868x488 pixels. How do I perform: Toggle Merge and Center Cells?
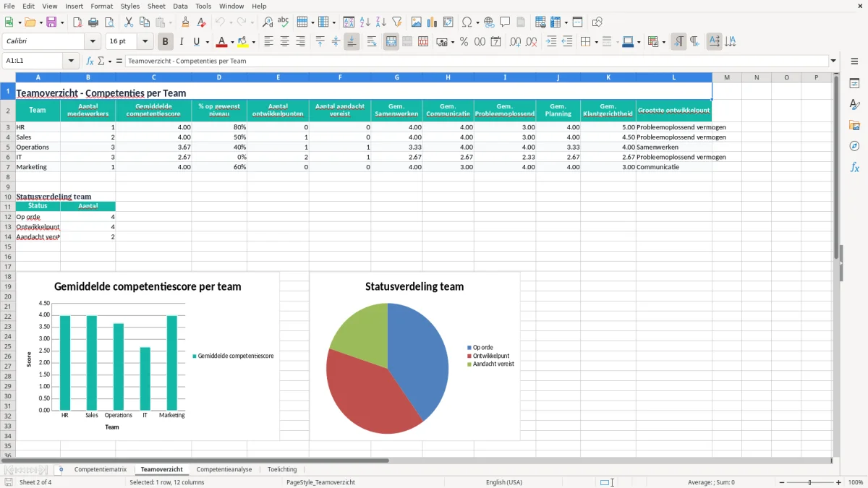[391, 42]
